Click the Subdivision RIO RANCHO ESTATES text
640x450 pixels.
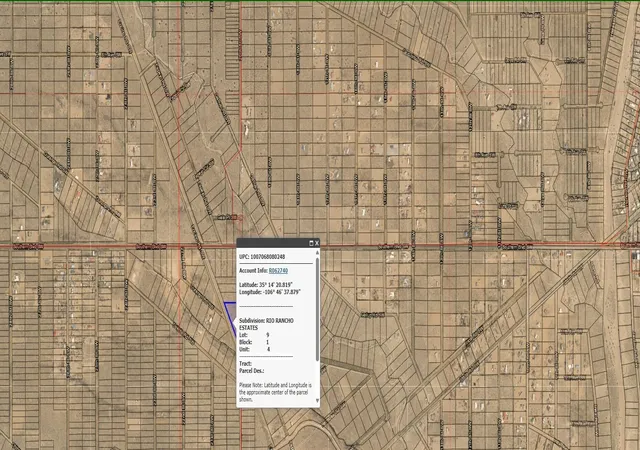coord(266,324)
